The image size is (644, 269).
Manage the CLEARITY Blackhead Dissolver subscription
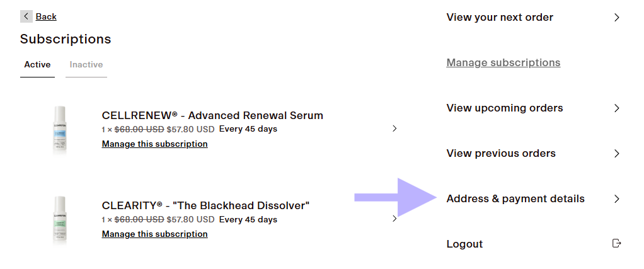(x=154, y=234)
